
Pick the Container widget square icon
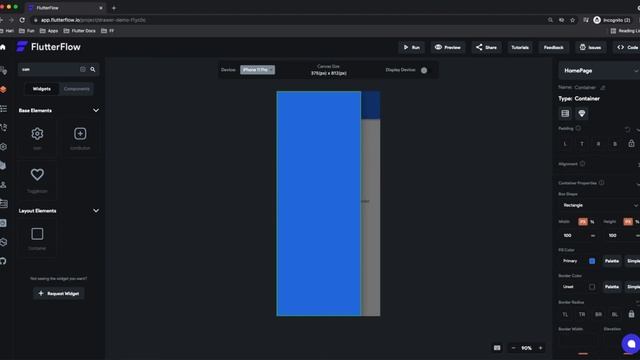click(x=37, y=234)
